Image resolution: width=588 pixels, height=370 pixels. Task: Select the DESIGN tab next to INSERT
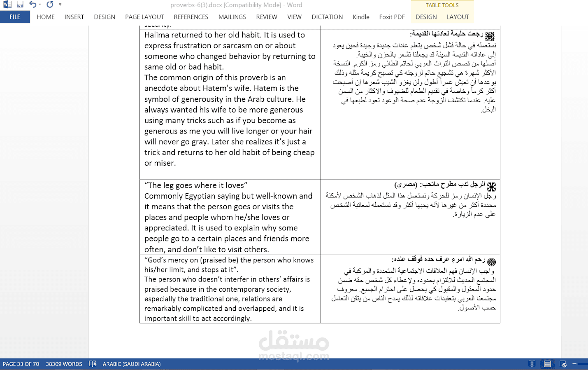[x=105, y=17]
